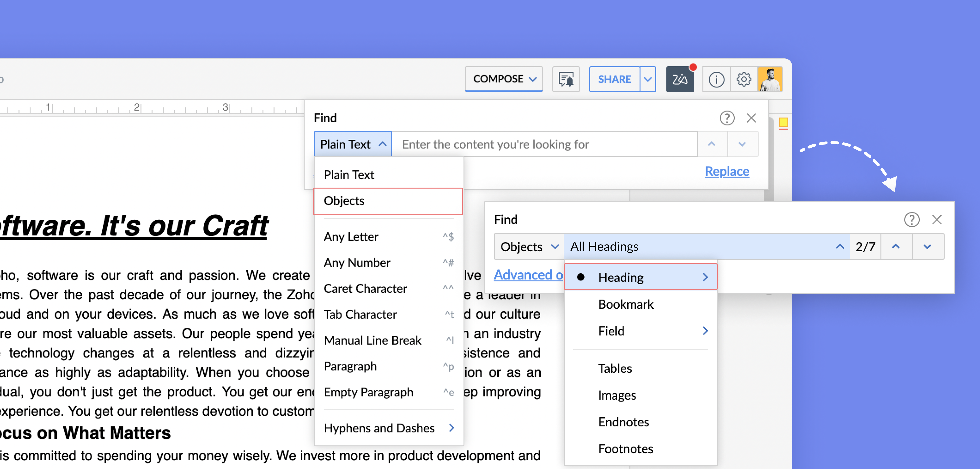Expand the SHARE options arrow
Image resolution: width=980 pixels, height=469 pixels.
tap(647, 79)
